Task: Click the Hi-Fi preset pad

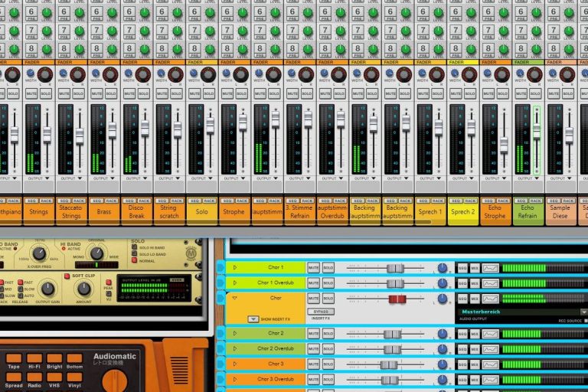Action: [x=34, y=358]
